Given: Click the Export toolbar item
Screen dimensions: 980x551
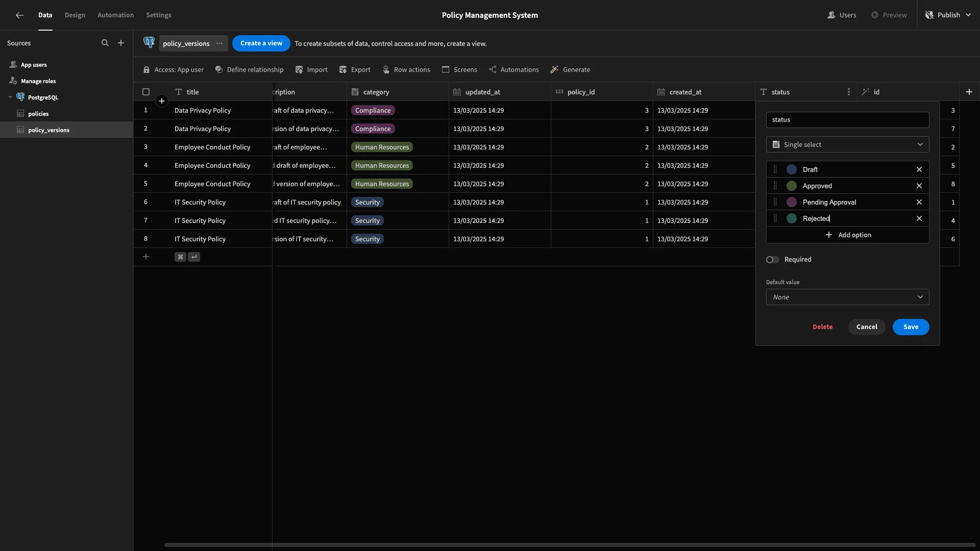Looking at the screenshot, I should point(355,70).
